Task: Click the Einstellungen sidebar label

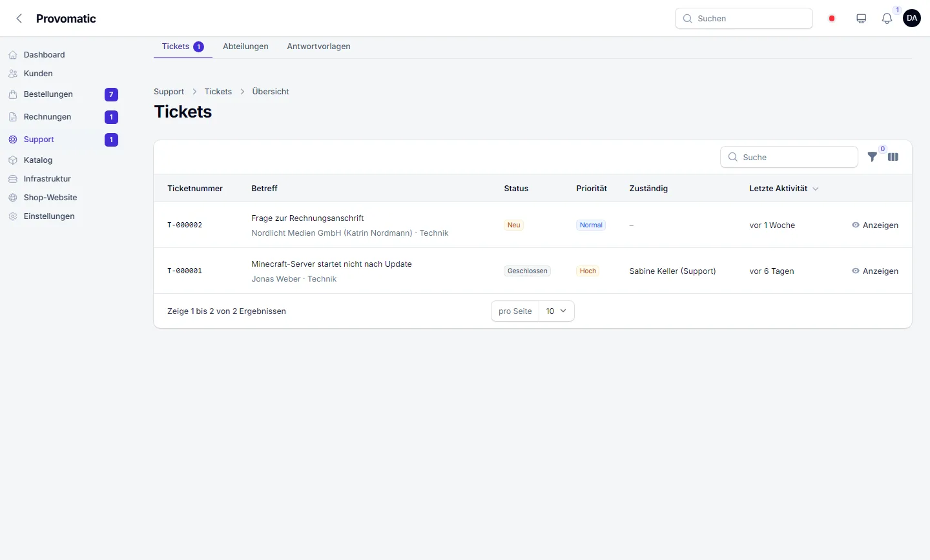Action: coord(49,216)
